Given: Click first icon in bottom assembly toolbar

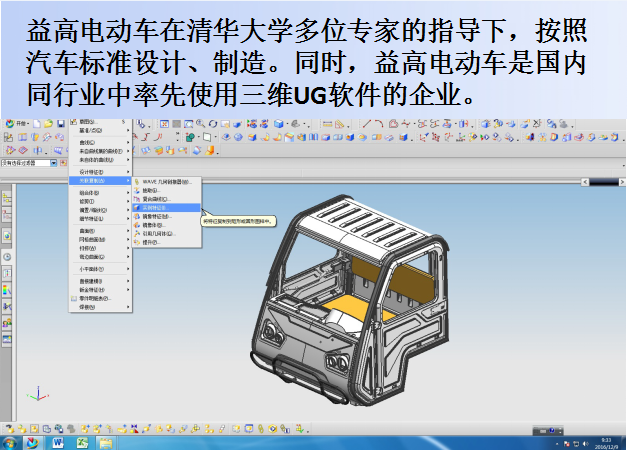Looking at the screenshot, I should click(10, 429).
